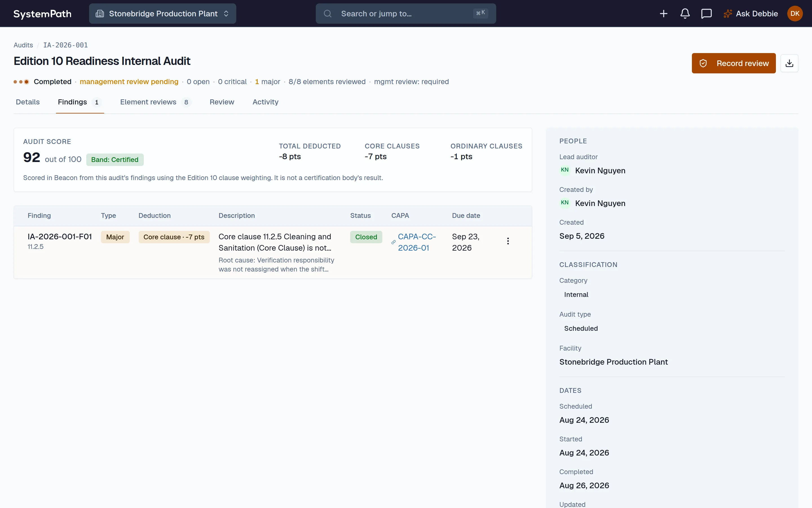Open Ask Debbie assistant
This screenshot has width=812, height=508.
click(751, 14)
